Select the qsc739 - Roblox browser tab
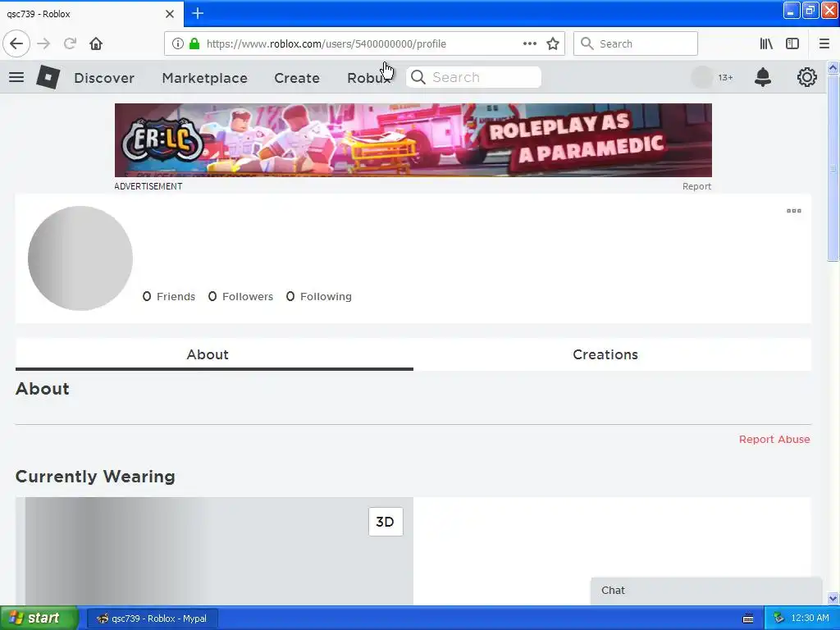Image resolution: width=840 pixels, height=630 pixels. 91,14
